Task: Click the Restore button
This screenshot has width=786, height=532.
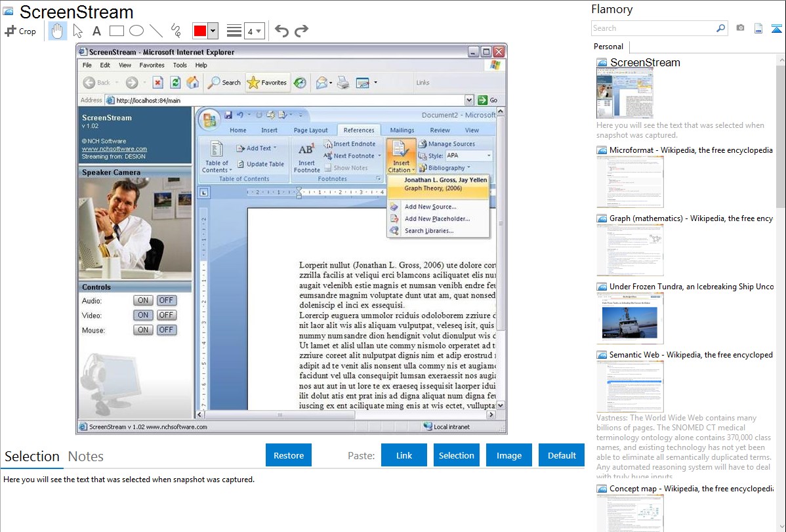Action: click(x=289, y=455)
